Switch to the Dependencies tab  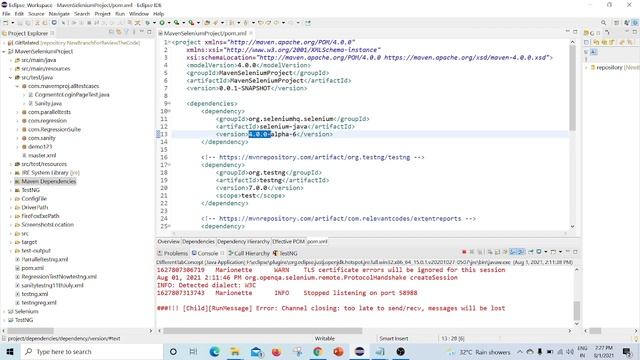pos(198,242)
